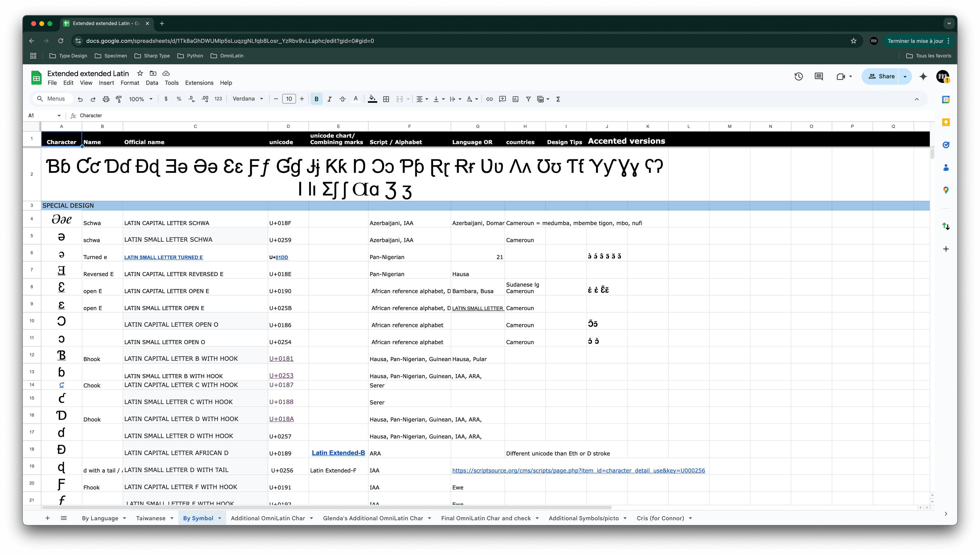This screenshot has width=980, height=555.
Task: Open version history clock icon
Action: (799, 76)
